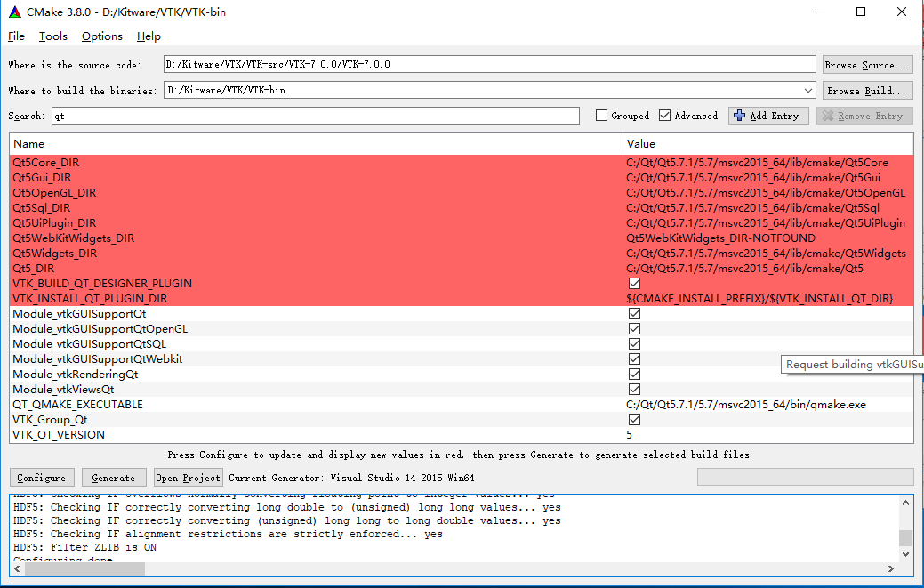Select the QT_QMAKE_EXECUTABLE entry name

click(77, 405)
